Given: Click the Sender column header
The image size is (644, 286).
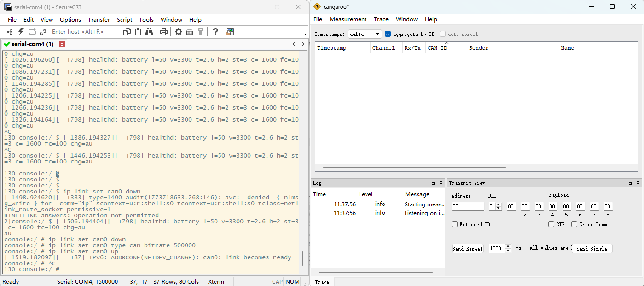Looking at the screenshot, I should pos(513,48).
